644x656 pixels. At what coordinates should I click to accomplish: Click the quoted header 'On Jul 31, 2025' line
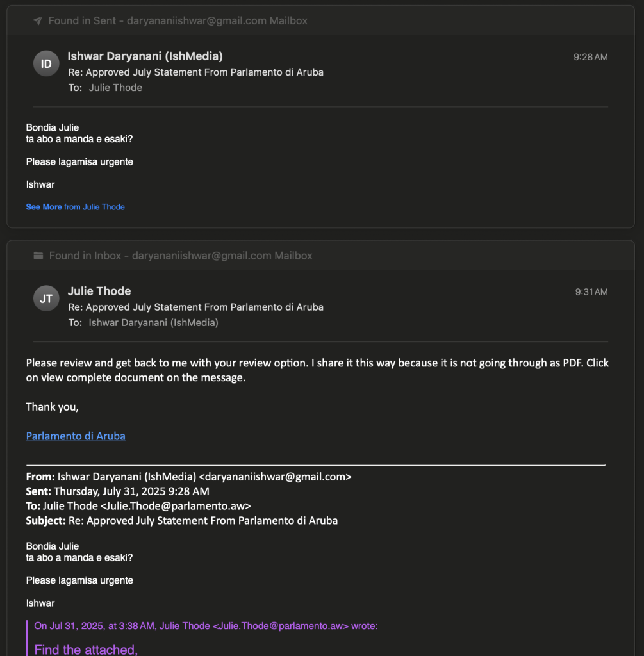206,626
